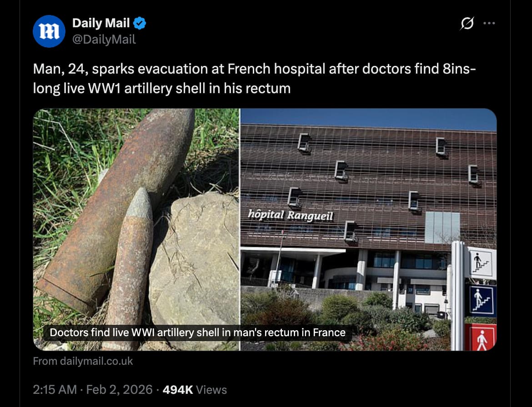Follow the From dailymail.co.uk source link

tap(83, 361)
